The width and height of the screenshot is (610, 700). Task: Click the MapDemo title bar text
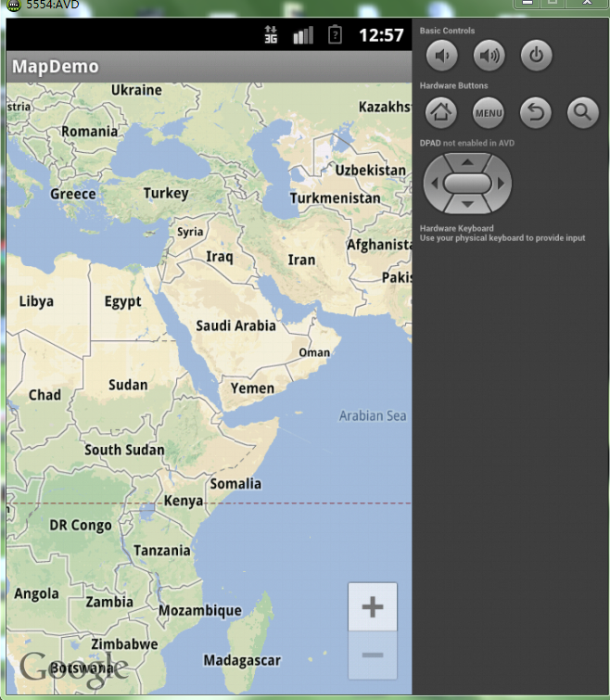[x=56, y=67]
